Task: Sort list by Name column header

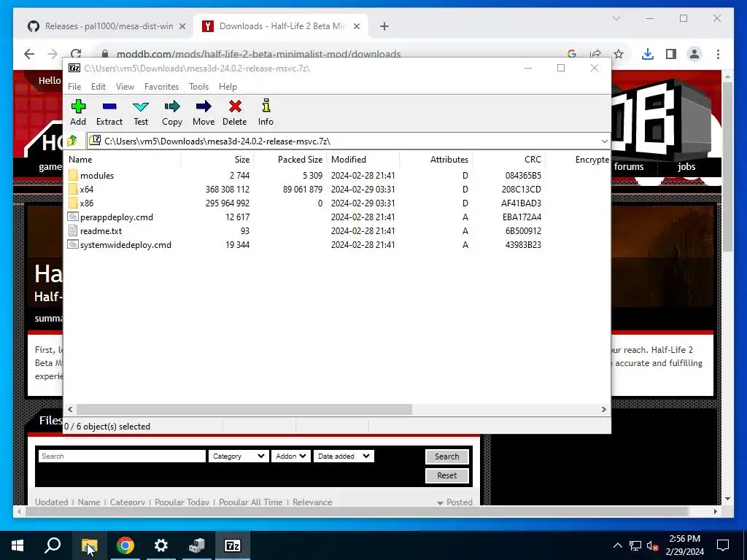Action: coord(123,160)
